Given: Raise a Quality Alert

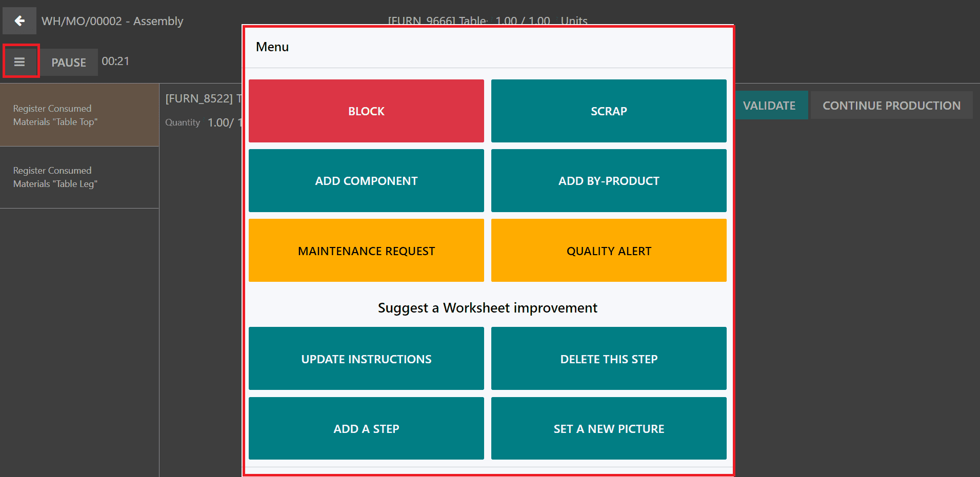Looking at the screenshot, I should pyautogui.click(x=609, y=251).
